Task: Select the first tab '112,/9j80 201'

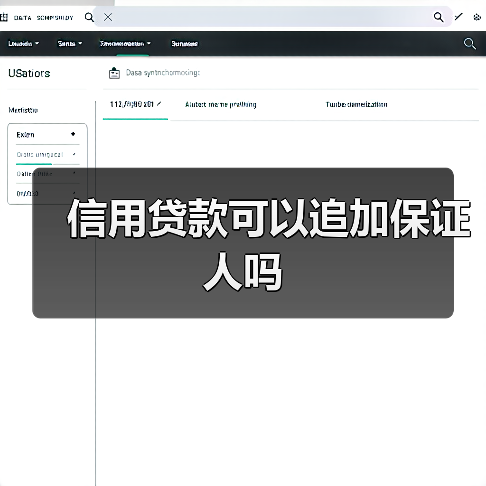Action: tap(135, 104)
